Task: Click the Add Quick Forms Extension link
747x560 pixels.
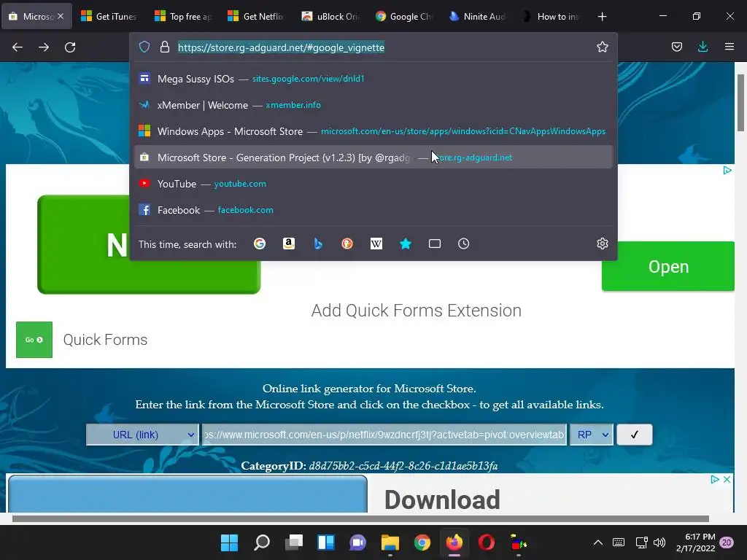Action: click(x=417, y=311)
